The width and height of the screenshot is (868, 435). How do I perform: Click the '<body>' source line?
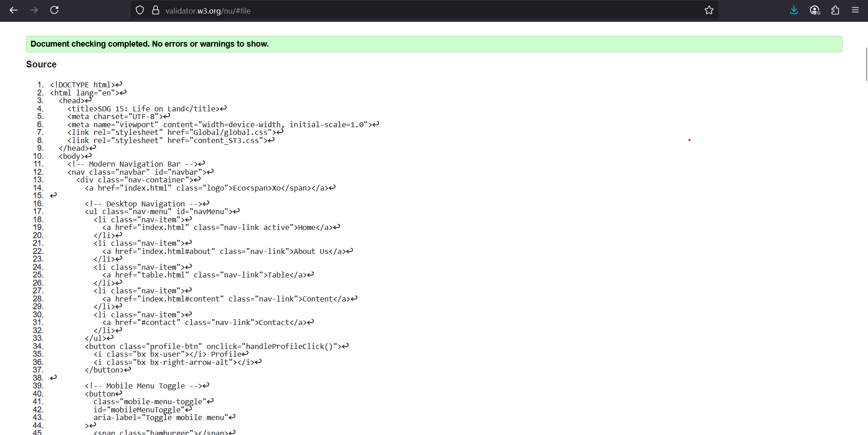click(75, 156)
